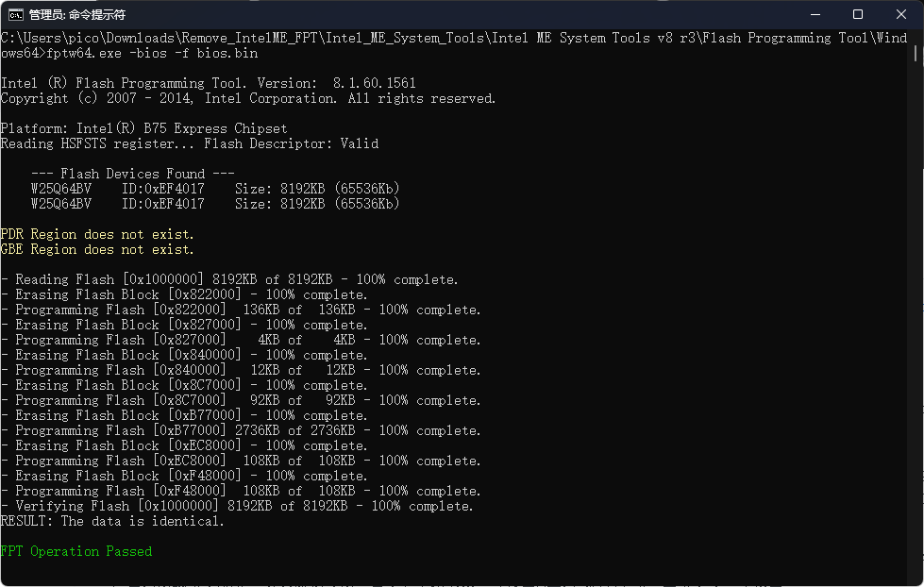Click the scrollbar up arrow
The width and height of the screenshot is (924, 587).
tap(916, 37)
